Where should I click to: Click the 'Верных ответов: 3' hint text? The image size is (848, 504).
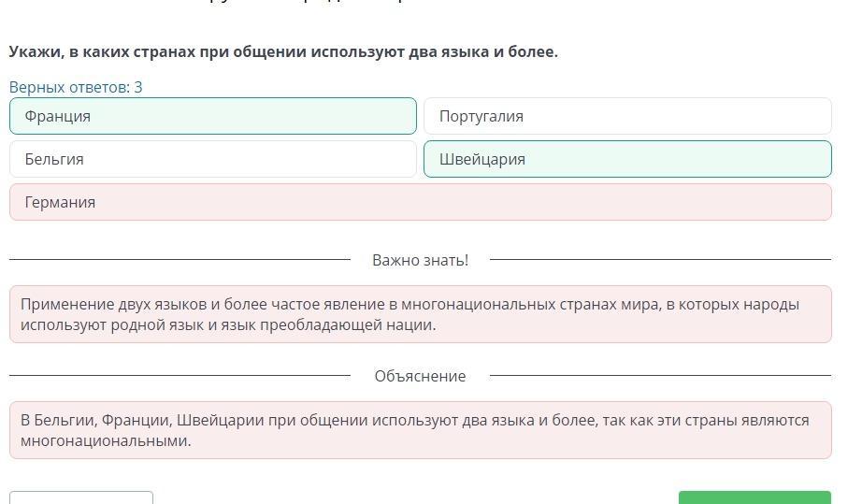pos(76,87)
